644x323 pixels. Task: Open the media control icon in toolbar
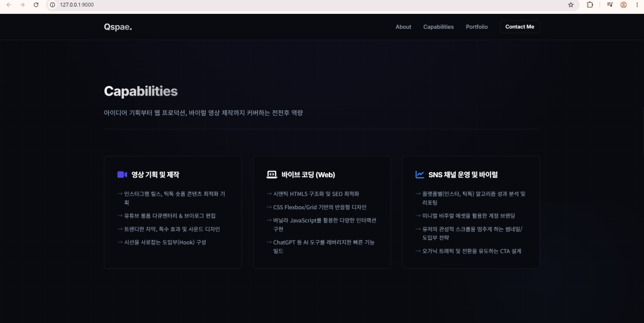coord(610,5)
